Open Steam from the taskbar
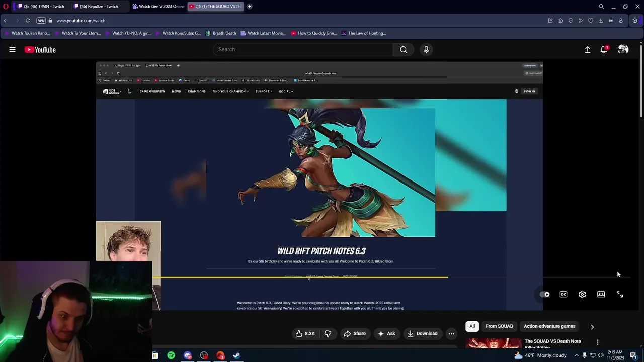 [236, 356]
